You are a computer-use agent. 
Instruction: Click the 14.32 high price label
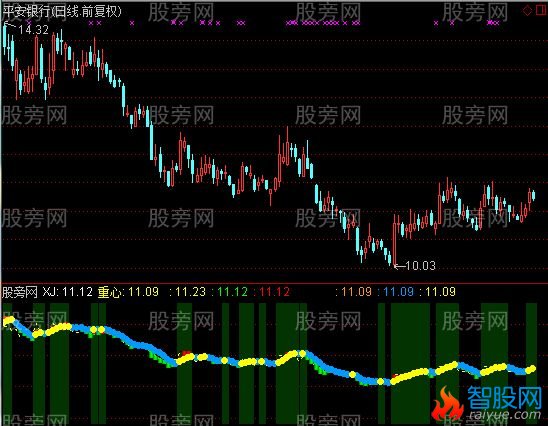(33, 30)
